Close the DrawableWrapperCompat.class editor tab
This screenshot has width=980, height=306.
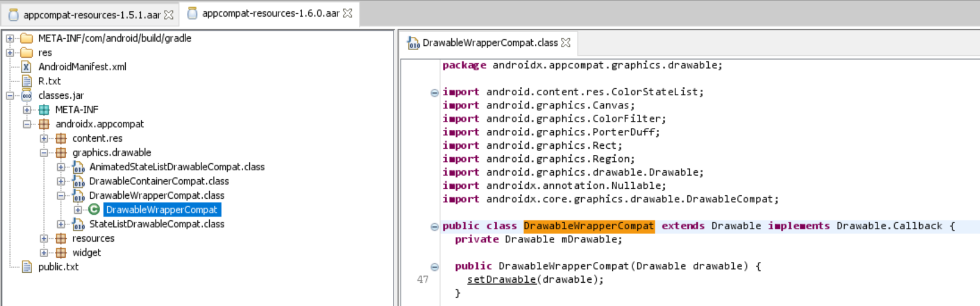pos(566,43)
